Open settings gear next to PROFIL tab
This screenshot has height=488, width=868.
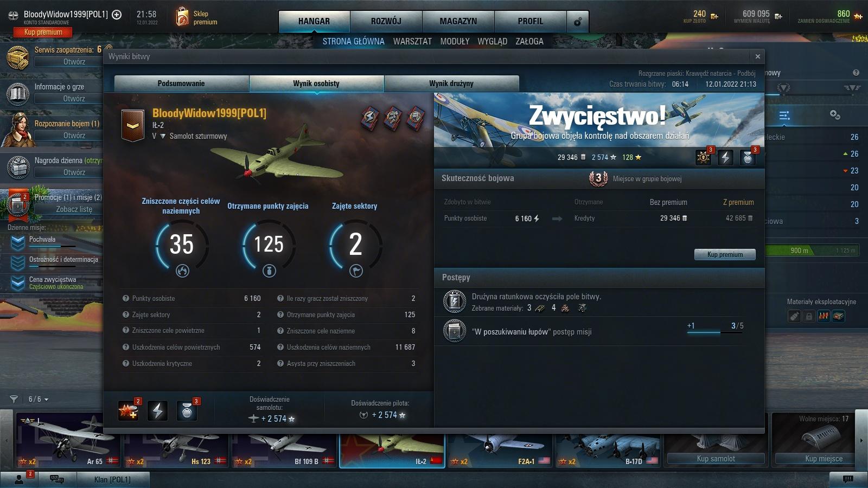tap(578, 22)
